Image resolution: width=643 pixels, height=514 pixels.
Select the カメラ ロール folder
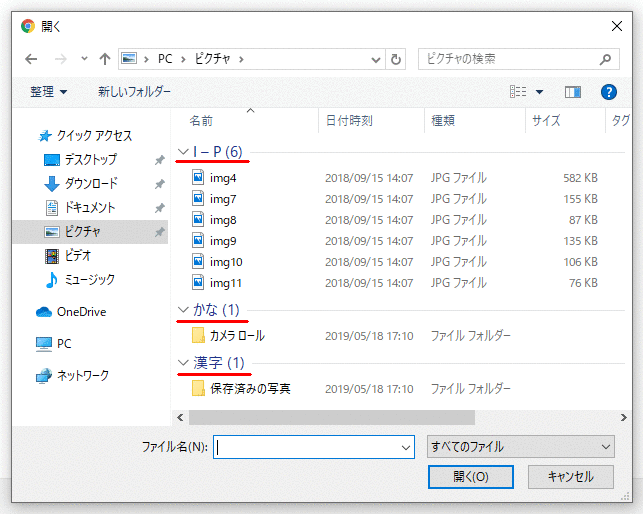click(236, 335)
